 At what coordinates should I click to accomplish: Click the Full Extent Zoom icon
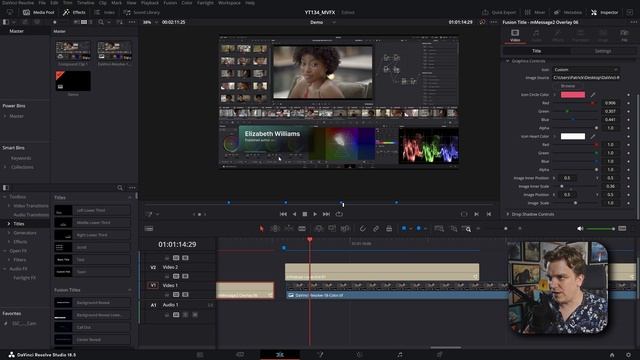click(439, 229)
